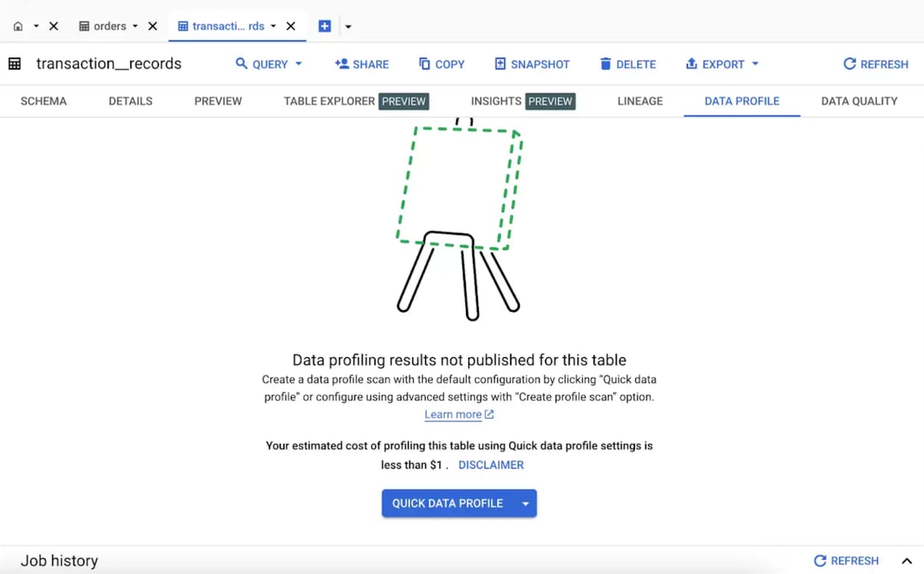
Task: Open the Export dropdown arrow
Action: coord(755,64)
